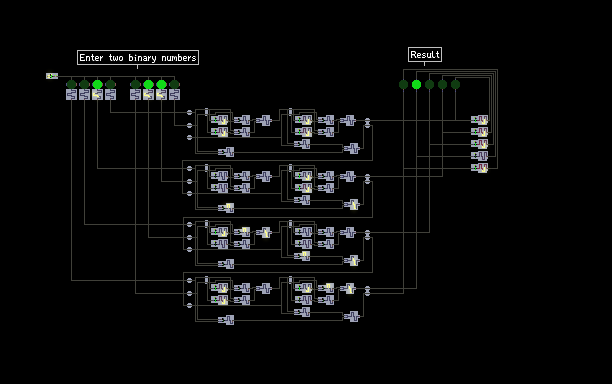Select lone gate at bottom-left of top adder

pyautogui.click(x=226, y=152)
